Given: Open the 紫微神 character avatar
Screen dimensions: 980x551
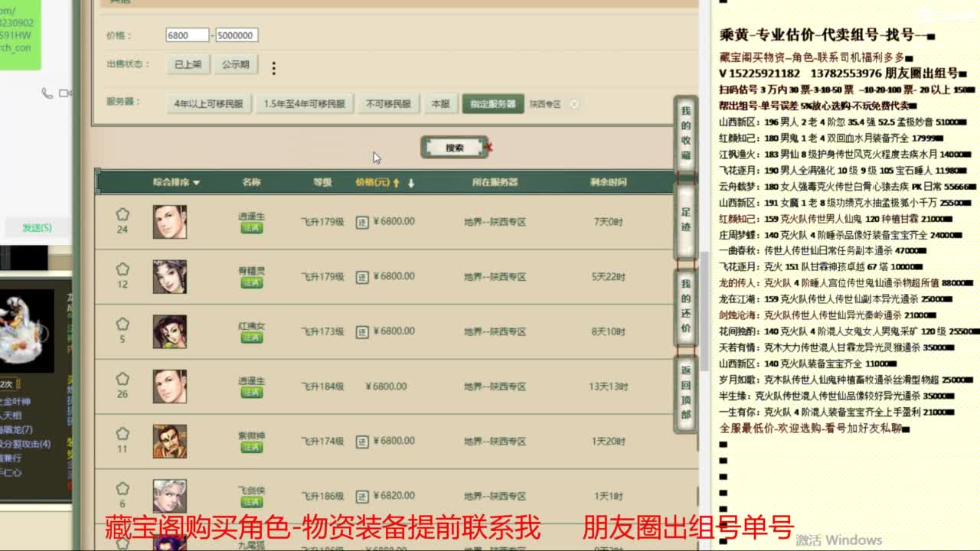Looking at the screenshot, I should pos(169,441).
